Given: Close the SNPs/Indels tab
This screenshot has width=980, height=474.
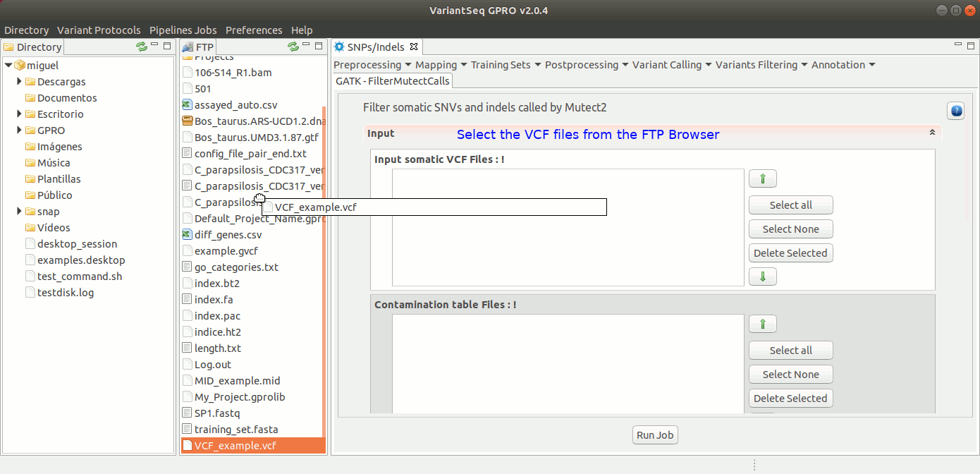Looking at the screenshot, I should [415, 47].
